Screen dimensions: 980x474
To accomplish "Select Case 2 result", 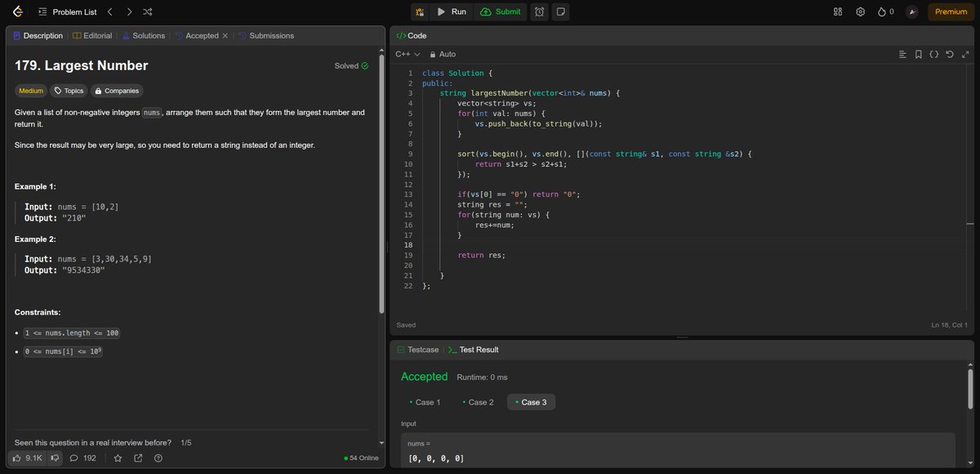I will [477, 402].
